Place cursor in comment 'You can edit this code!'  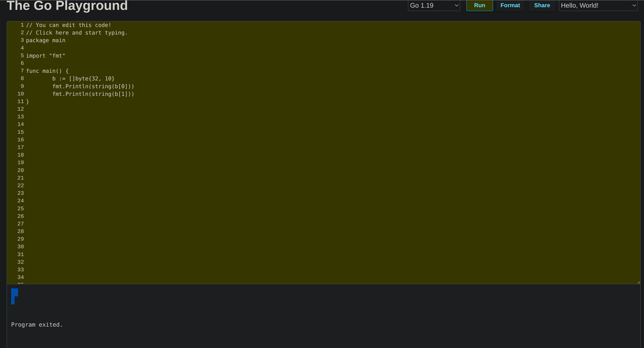(73, 25)
